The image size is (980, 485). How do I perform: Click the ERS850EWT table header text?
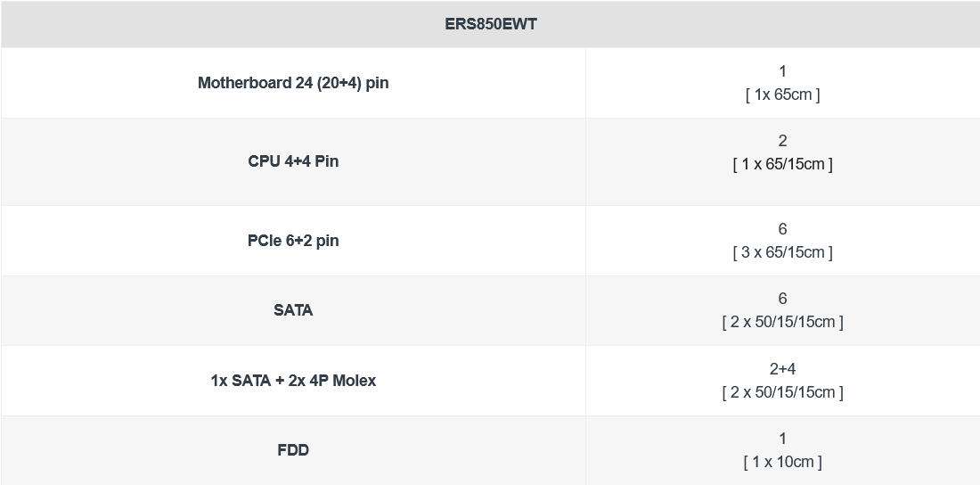[x=490, y=24]
